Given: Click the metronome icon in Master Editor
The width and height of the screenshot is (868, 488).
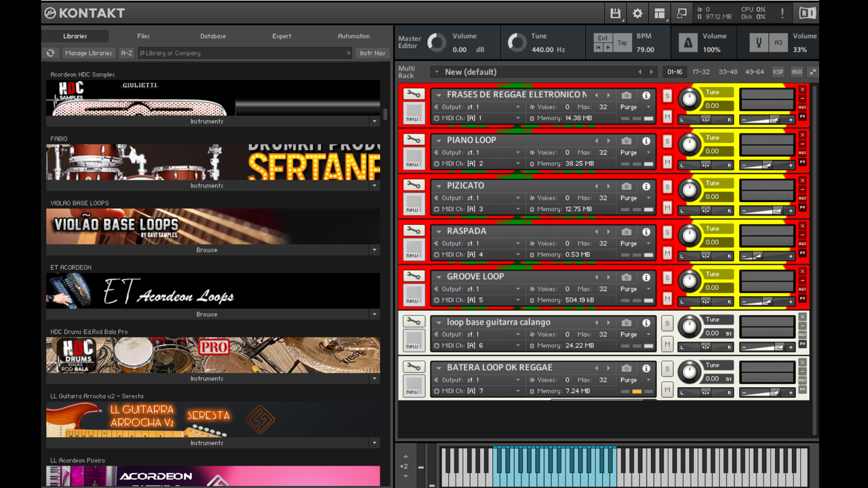Looking at the screenshot, I should (x=688, y=43).
